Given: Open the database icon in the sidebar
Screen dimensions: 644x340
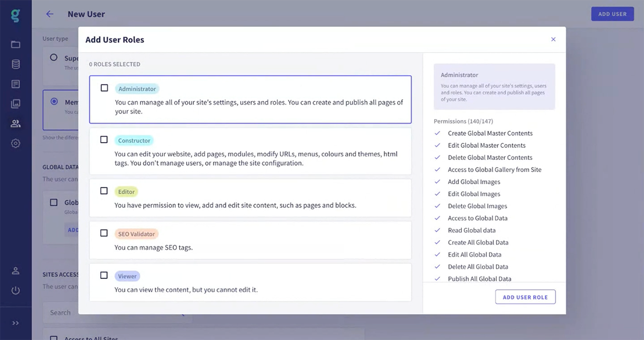Looking at the screenshot, I should click(16, 64).
